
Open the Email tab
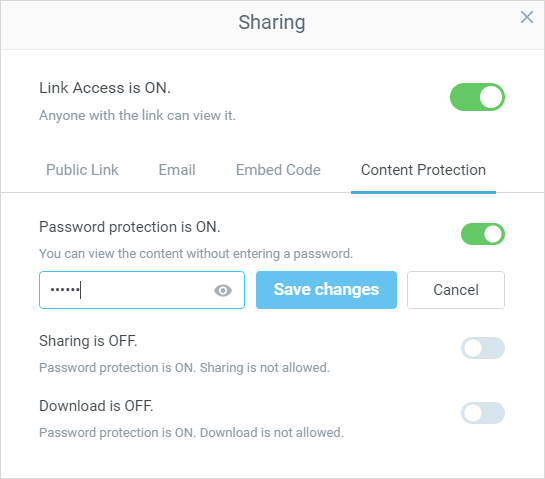point(177,170)
